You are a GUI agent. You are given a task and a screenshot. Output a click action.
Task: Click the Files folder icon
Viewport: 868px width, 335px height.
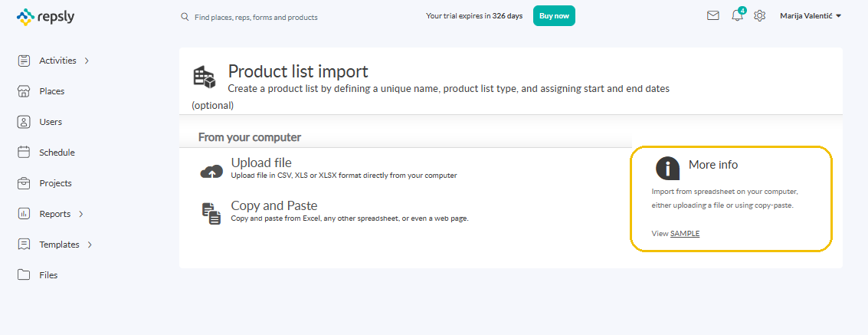coord(24,274)
